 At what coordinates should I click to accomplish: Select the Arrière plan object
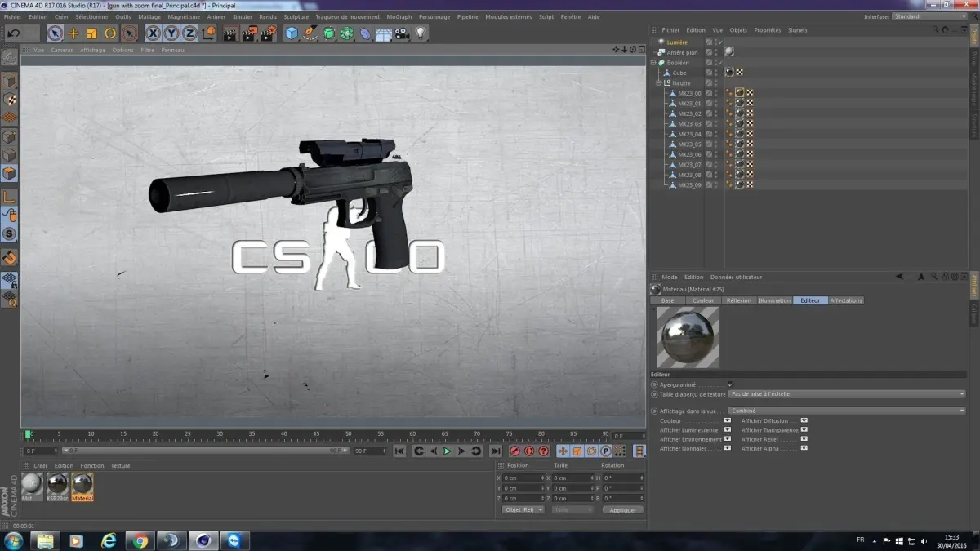[682, 52]
